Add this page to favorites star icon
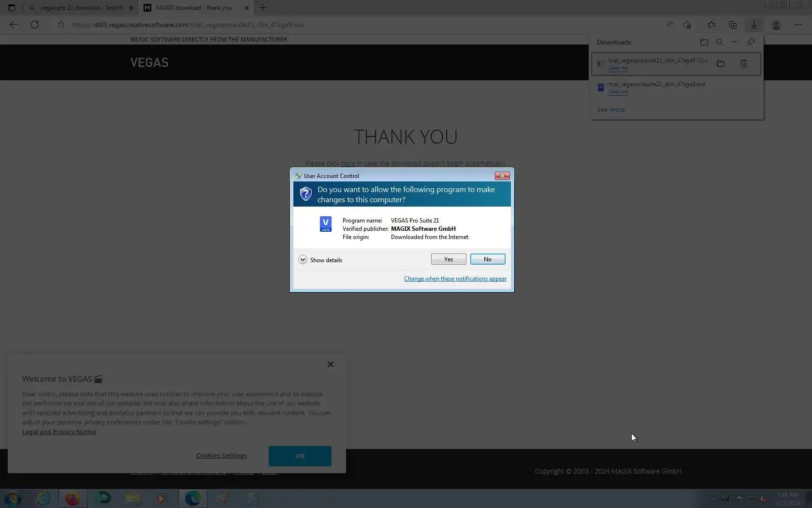The image size is (812, 508). tap(687, 25)
